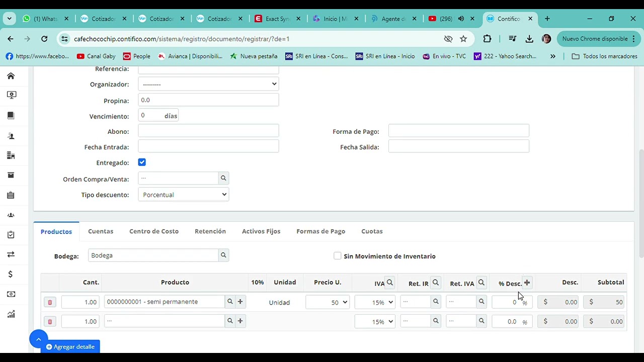
Task: Open Canal Gaby bookmark
Action: 96,56
